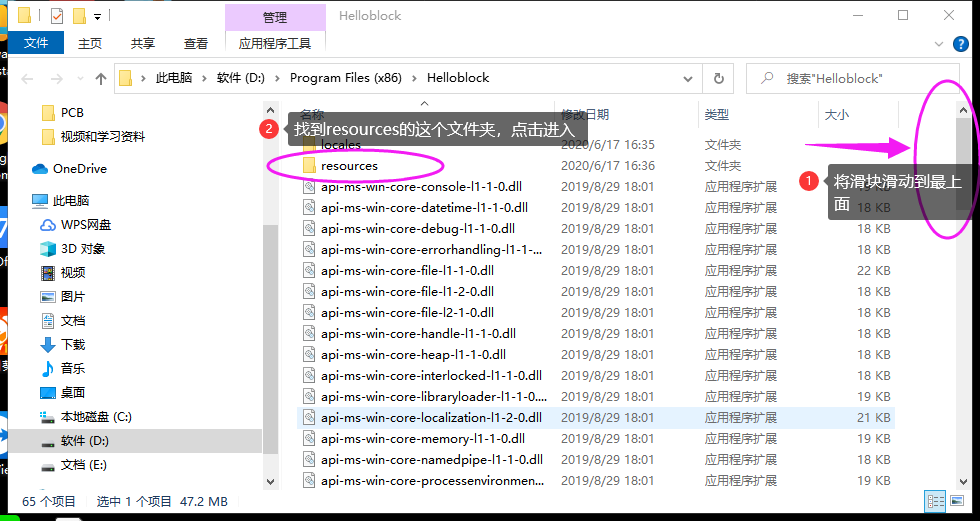
Task: Click the Properties checkmark icon in title bar
Action: click(x=55, y=16)
